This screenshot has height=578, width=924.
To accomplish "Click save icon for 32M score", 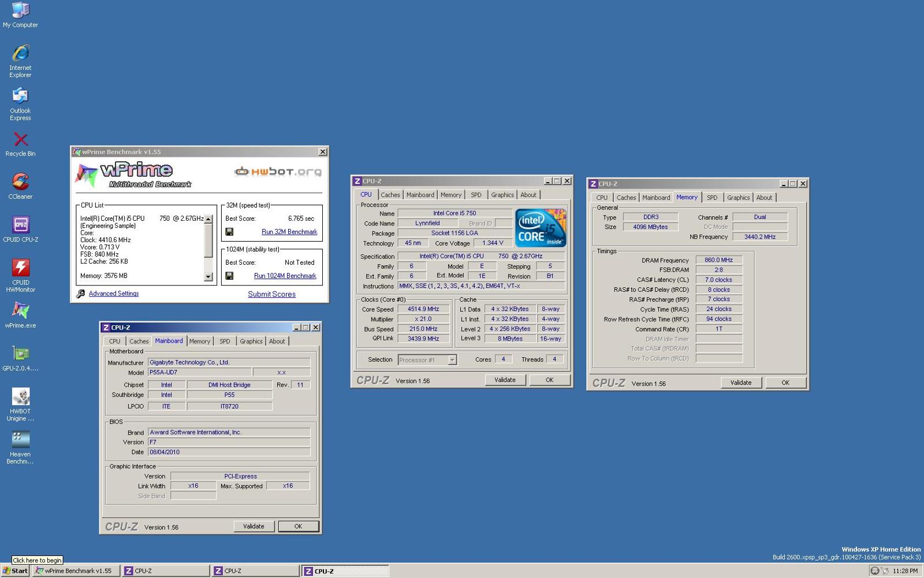I will click(x=229, y=232).
